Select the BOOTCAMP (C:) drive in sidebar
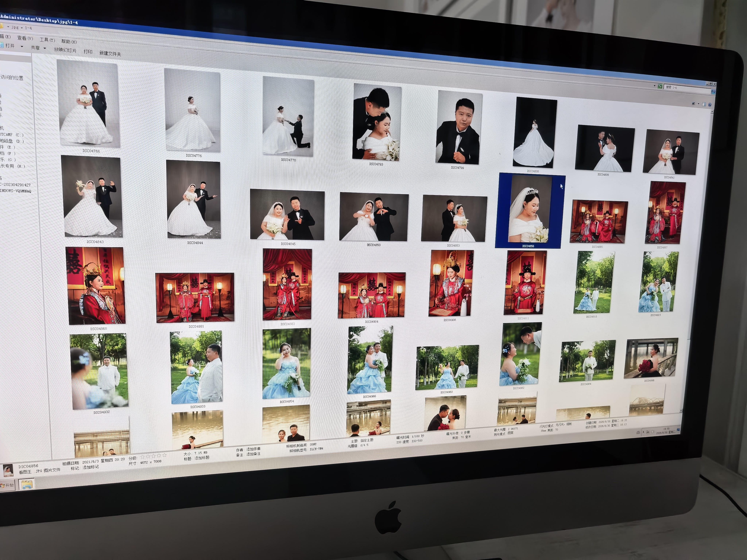 coord(11,134)
